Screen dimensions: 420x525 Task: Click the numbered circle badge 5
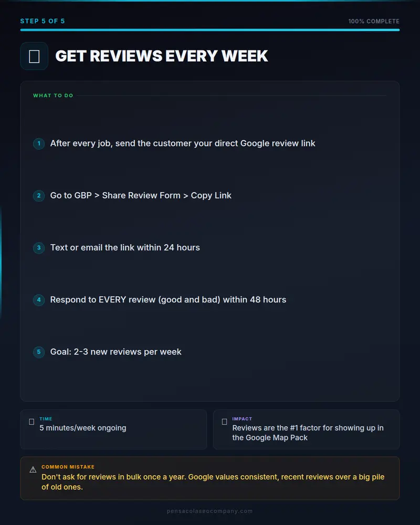coord(39,352)
